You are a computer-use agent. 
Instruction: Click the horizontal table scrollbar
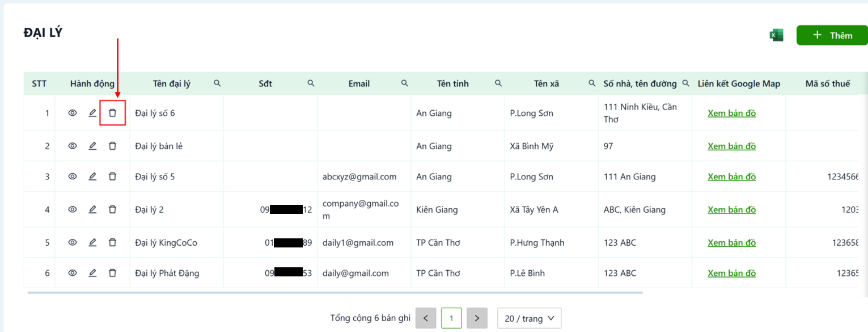(335, 293)
